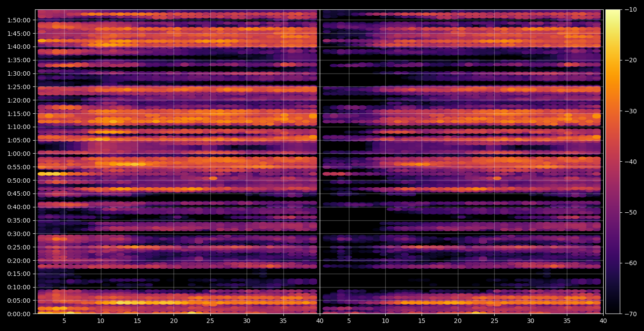644x331 pixels.
Task: Select the −60 colorbar scale label
Action: click(631, 263)
